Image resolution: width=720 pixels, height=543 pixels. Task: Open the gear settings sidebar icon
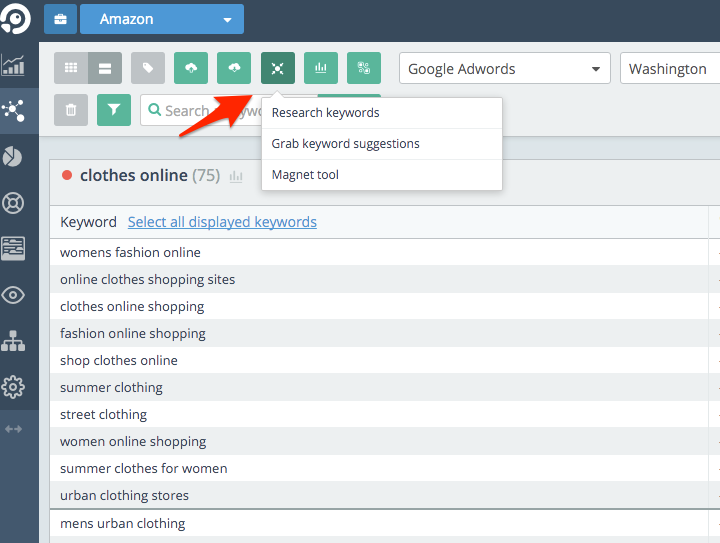pyautogui.click(x=13, y=387)
